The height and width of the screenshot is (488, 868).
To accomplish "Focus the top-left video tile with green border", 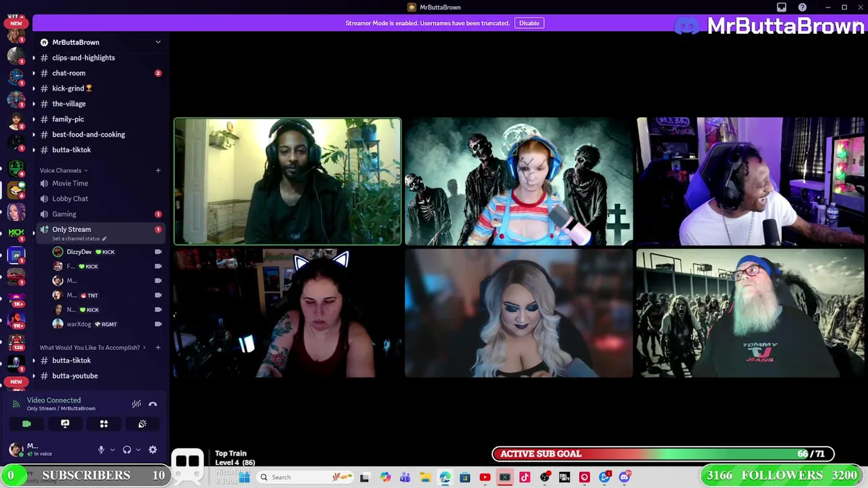I will pyautogui.click(x=288, y=181).
